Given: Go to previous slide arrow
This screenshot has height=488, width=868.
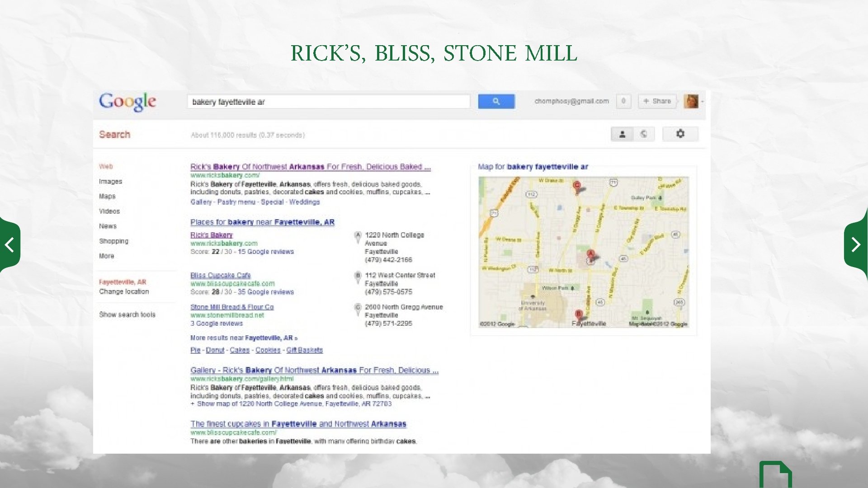Looking at the screenshot, I should (x=9, y=245).
